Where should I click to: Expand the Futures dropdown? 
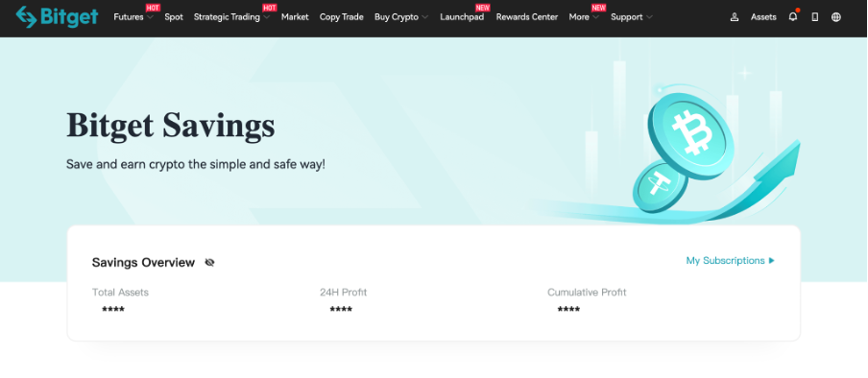click(133, 17)
